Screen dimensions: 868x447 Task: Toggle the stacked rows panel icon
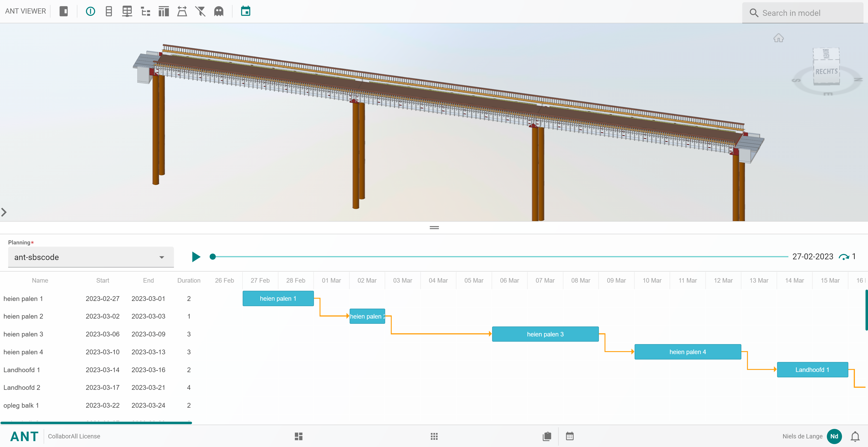pyautogui.click(x=109, y=12)
